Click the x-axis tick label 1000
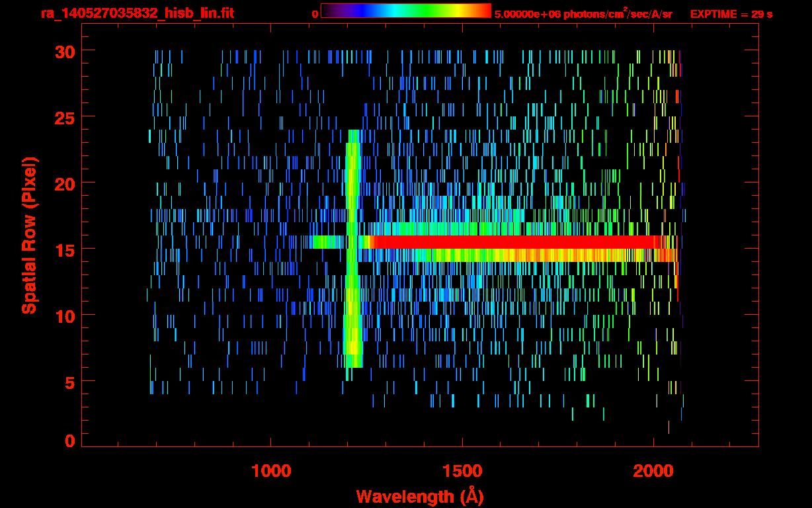 tap(271, 471)
